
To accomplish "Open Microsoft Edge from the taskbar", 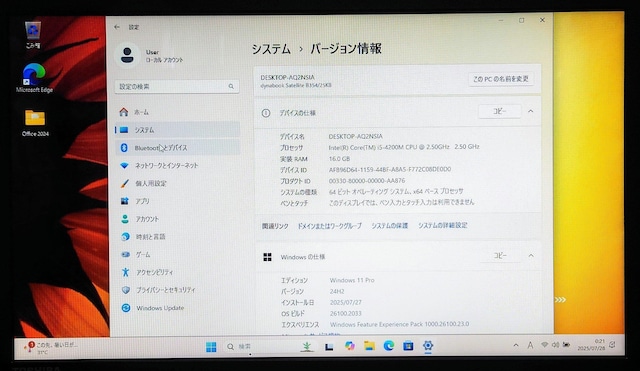I will point(389,346).
